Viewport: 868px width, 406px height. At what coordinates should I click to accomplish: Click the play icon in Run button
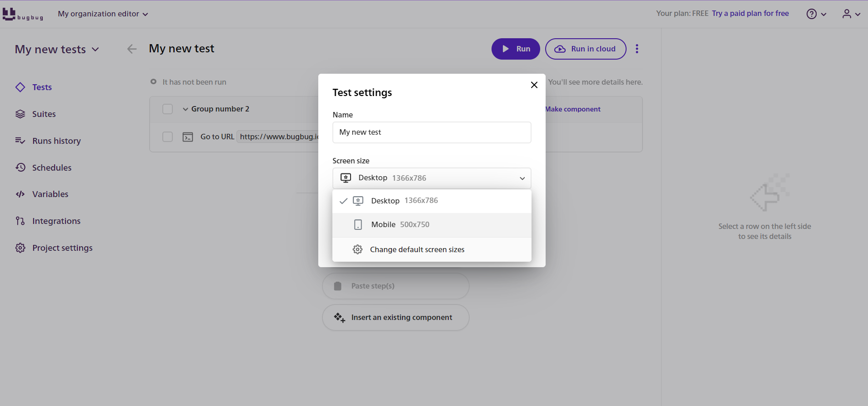505,49
